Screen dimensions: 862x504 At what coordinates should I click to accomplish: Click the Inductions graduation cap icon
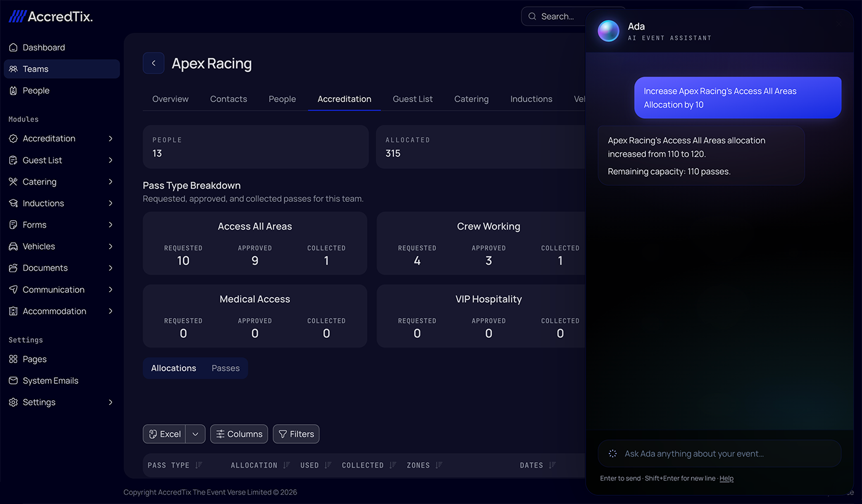[x=14, y=203]
